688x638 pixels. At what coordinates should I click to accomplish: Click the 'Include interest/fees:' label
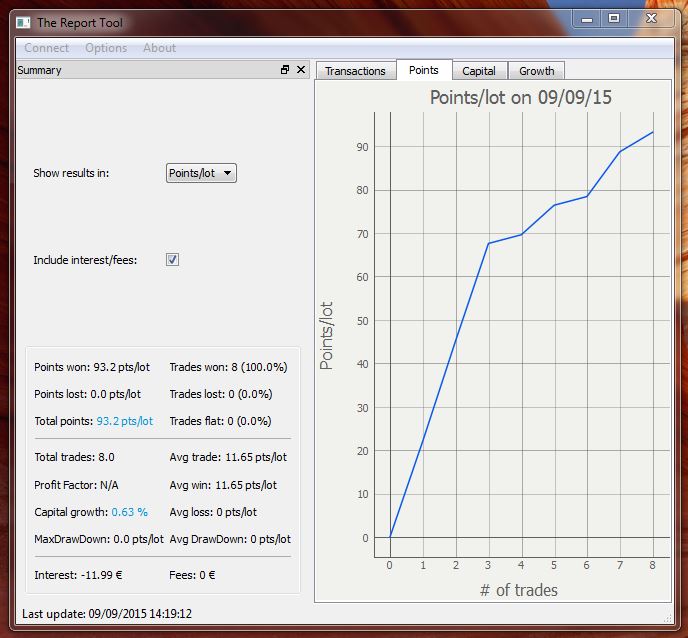coord(85,260)
